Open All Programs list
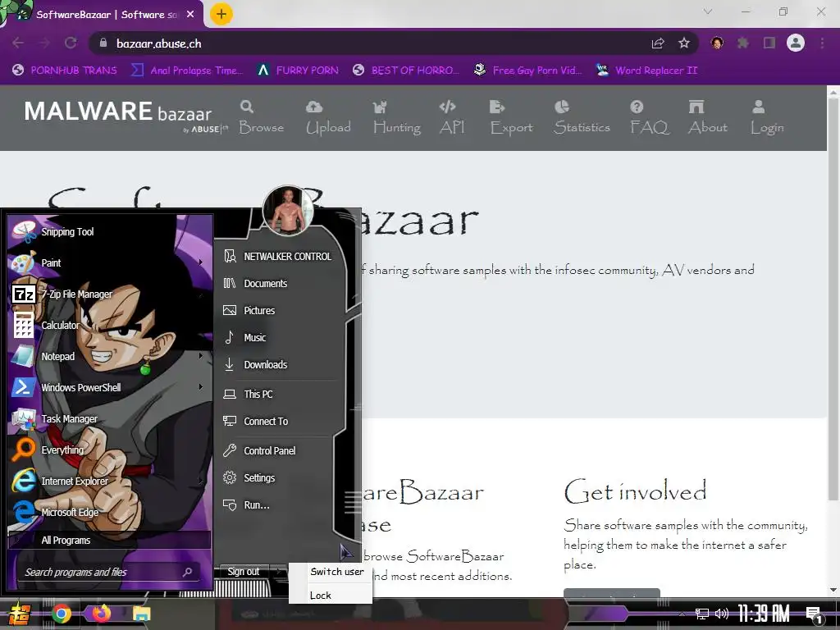 pyautogui.click(x=109, y=540)
